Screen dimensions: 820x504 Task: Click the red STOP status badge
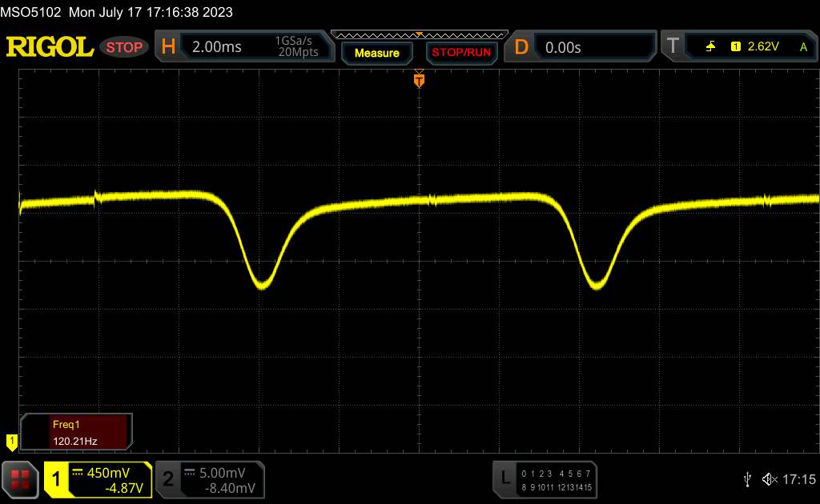point(125,47)
